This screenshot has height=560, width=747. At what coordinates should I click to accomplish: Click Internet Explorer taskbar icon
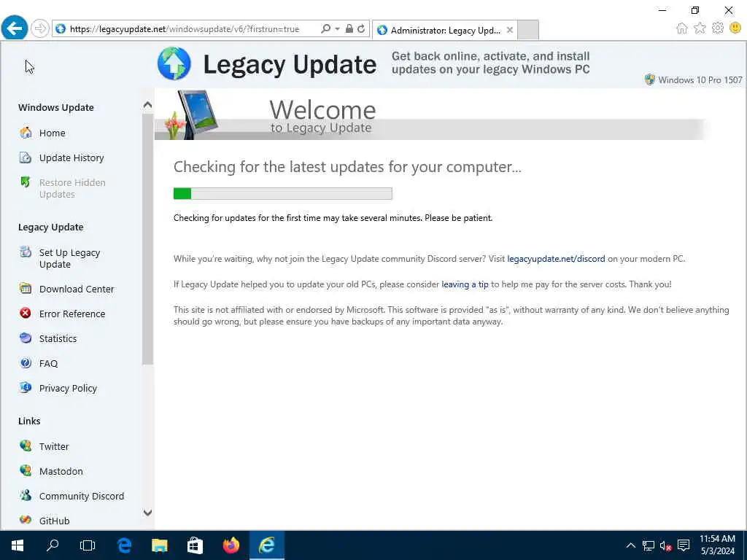point(267,545)
